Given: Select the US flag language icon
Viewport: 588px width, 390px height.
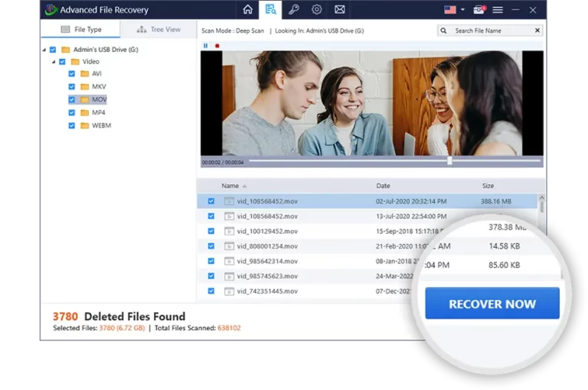Looking at the screenshot, I should (x=450, y=10).
